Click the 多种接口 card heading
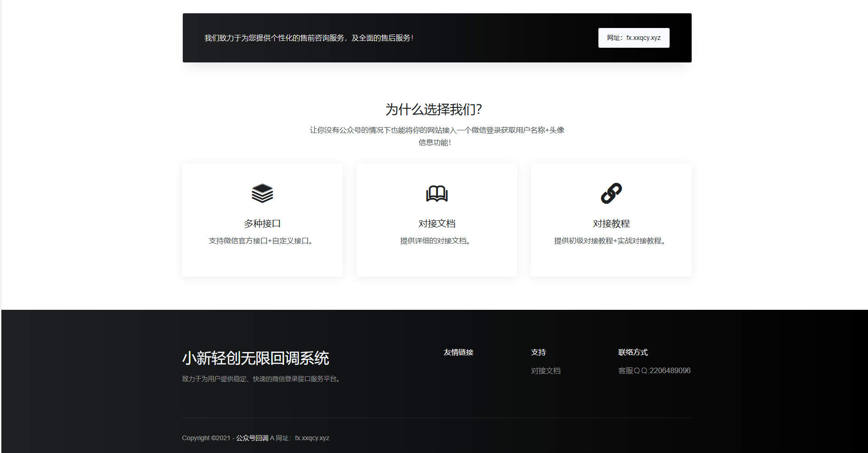Screen dimensions: 868x453 [262, 224]
